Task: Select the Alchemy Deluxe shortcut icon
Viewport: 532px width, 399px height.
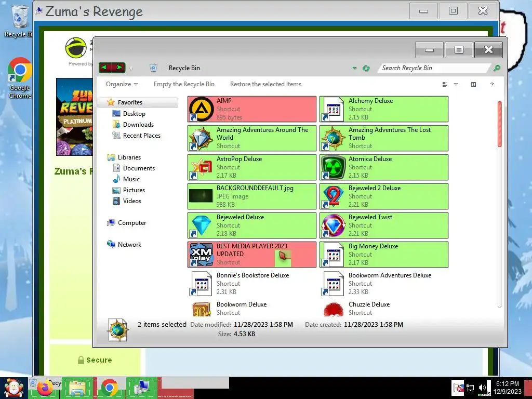Action: coord(333,109)
